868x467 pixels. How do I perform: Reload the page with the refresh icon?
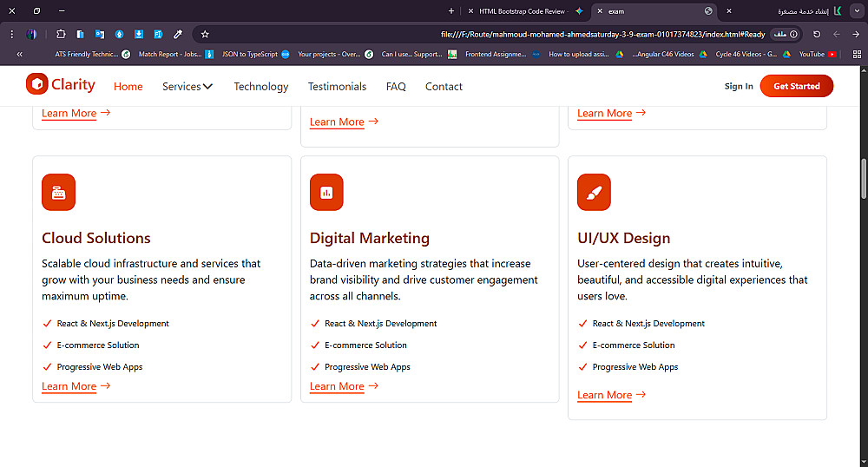[817, 35]
